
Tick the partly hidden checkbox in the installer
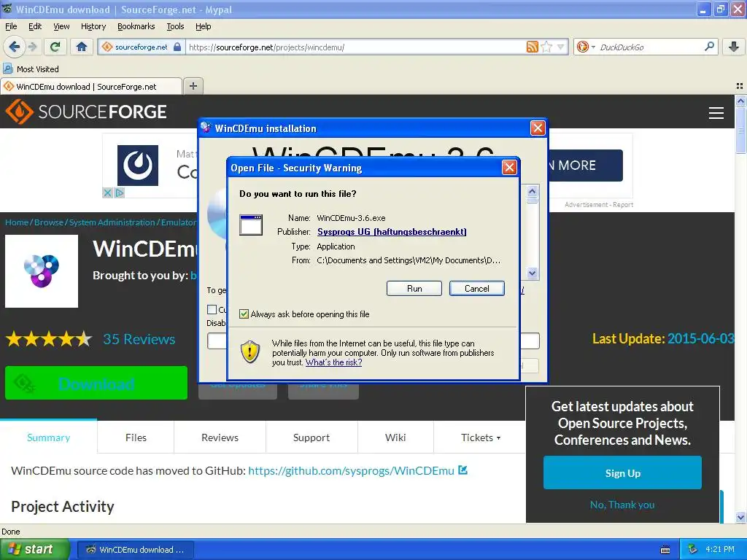click(212, 309)
